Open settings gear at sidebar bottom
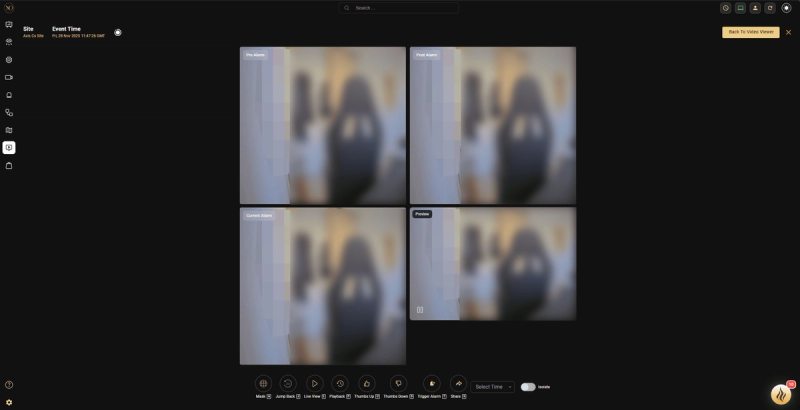This screenshot has height=410, width=800. click(9, 402)
